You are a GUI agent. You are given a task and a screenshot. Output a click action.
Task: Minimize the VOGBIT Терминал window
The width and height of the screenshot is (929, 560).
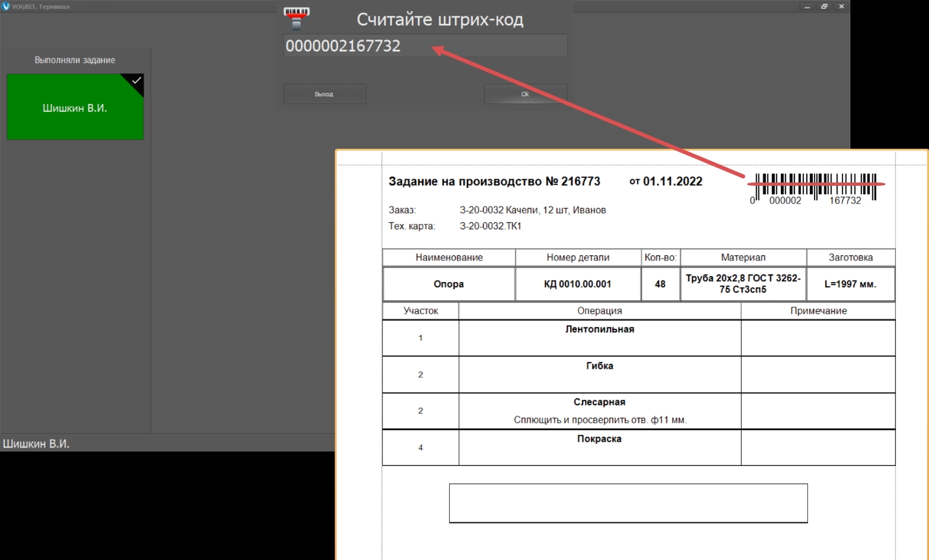tap(807, 6)
